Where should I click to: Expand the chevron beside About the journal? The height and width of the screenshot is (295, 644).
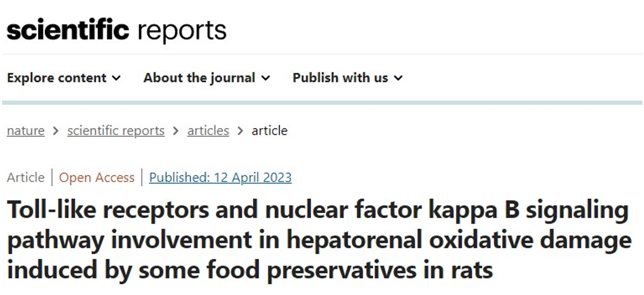tap(266, 78)
